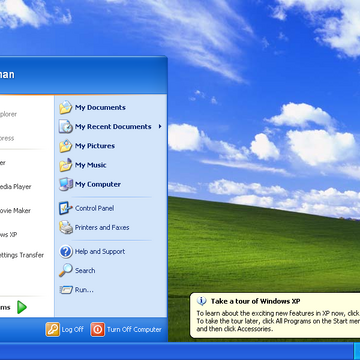Click the Log Off button label
The height and width of the screenshot is (360, 360).
pos(72,330)
